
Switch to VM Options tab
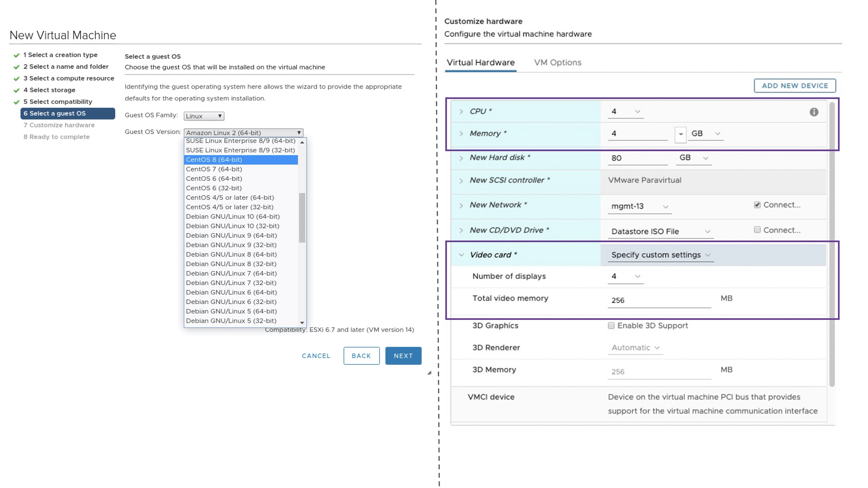tap(558, 63)
